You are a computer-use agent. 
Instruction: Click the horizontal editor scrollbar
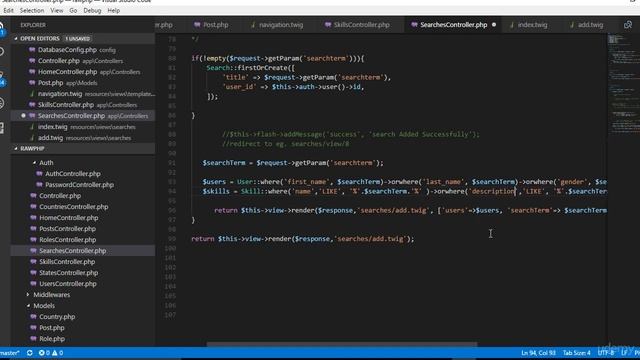(341, 344)
